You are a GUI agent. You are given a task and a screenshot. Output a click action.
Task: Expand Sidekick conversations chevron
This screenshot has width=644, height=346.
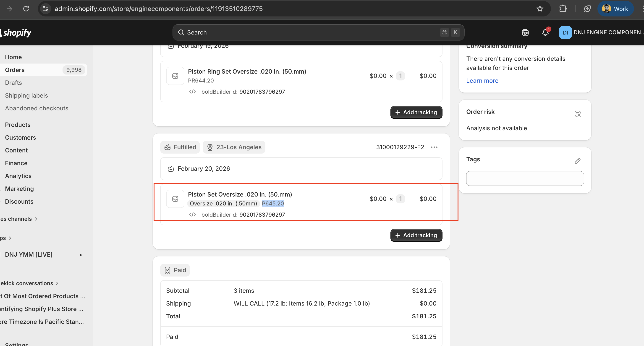point(57,283)
